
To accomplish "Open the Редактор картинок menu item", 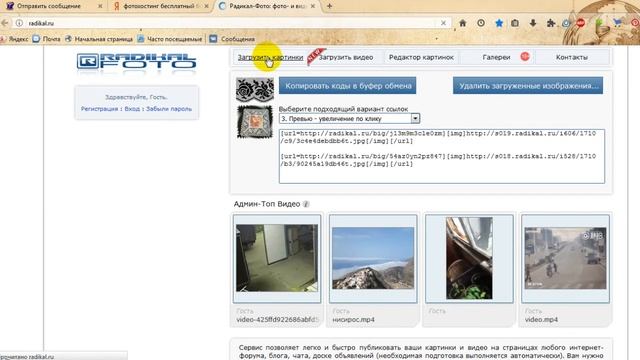I will [x=421, y=58].
